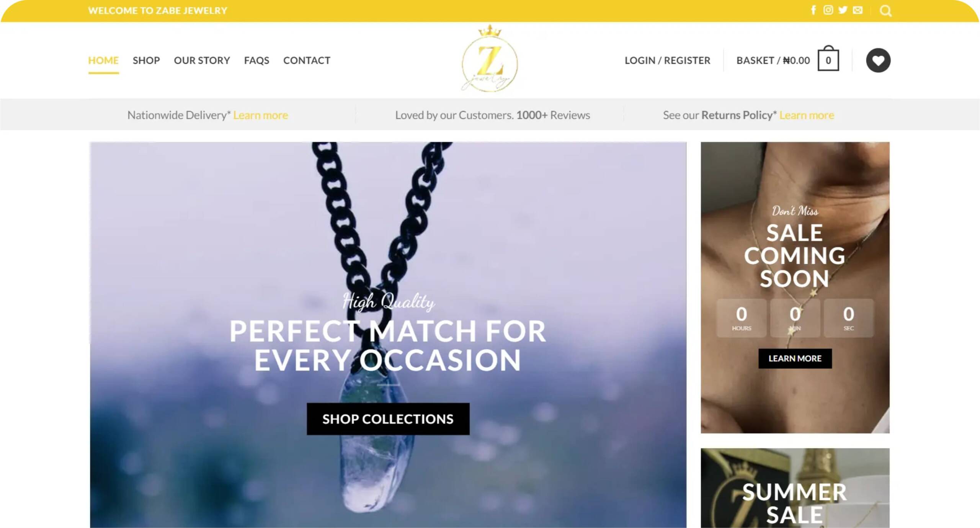
Task: Open Learn more for Returns Policy
Action: pyautogui.click(x=807, y=115)
